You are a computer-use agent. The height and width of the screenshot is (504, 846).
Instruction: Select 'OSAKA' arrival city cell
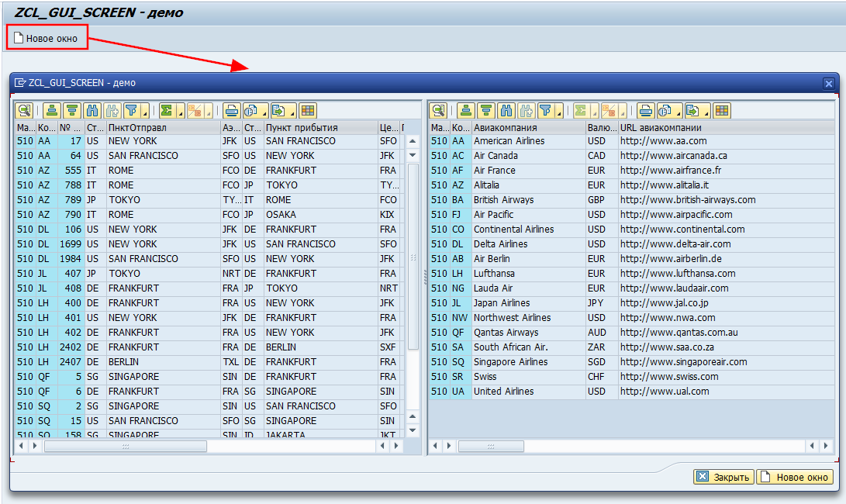tap(320, 215)
